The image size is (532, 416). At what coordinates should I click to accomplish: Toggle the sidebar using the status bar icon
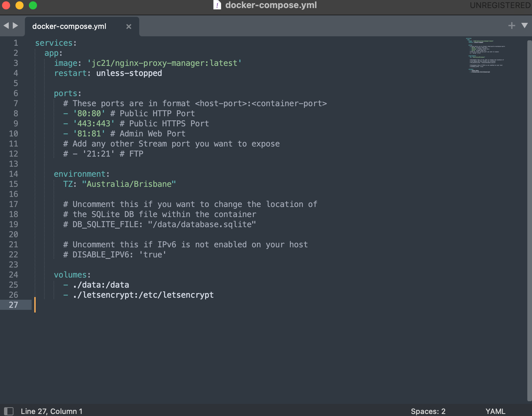(x=9, y=411)
